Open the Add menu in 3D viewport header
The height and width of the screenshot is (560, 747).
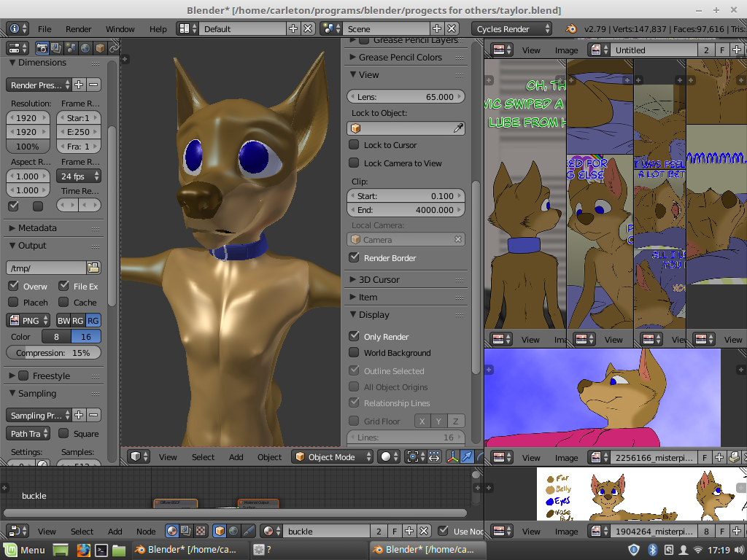pyautogui.click(x=236, y=457)
